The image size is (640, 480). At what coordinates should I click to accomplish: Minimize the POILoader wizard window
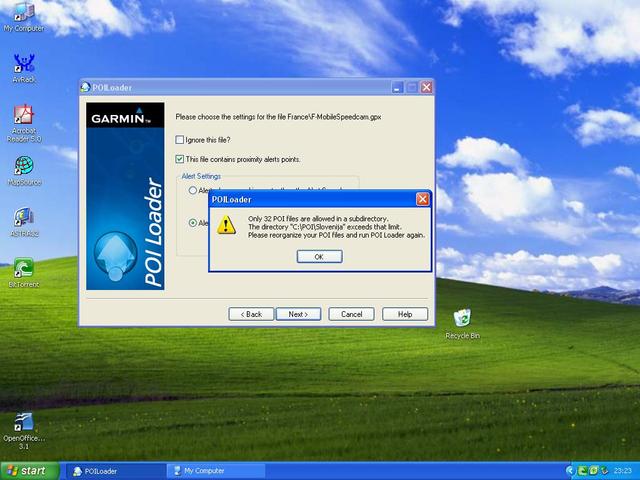coord(398,87)
